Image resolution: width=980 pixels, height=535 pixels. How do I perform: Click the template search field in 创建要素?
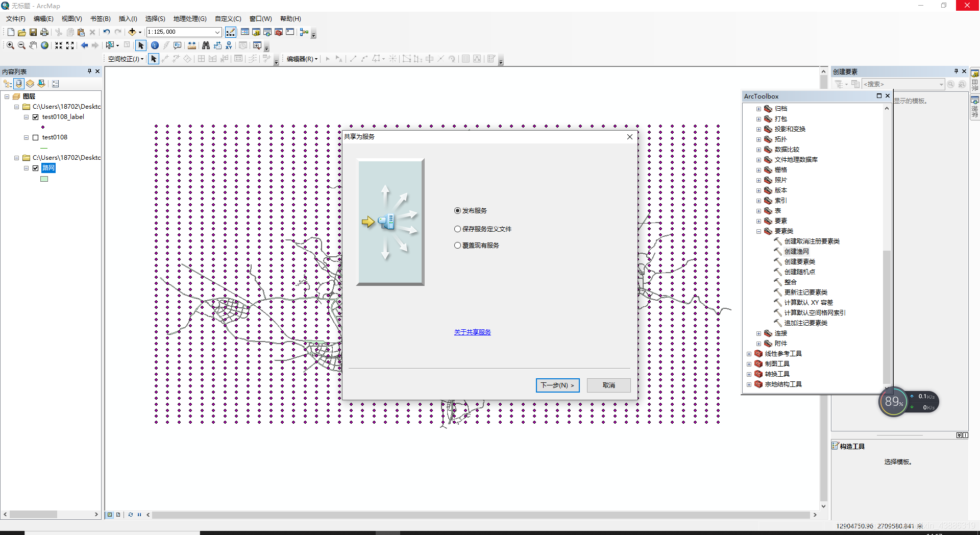click(903, 84)
